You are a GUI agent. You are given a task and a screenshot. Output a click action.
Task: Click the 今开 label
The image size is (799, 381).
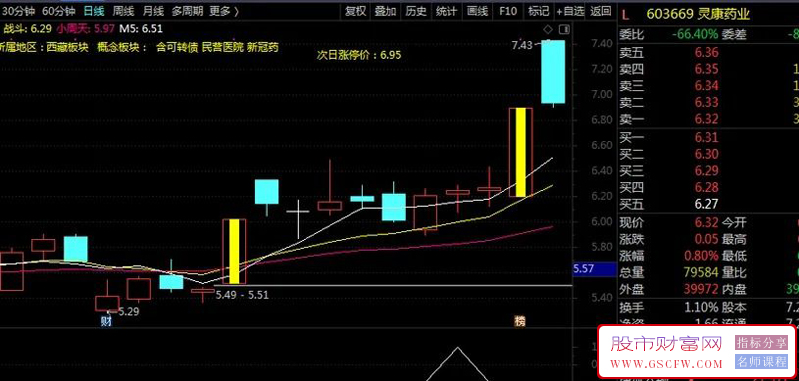734,223
